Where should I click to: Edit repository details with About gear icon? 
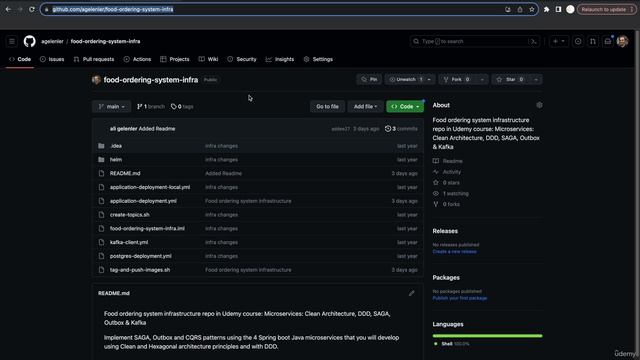click(539, 105)
